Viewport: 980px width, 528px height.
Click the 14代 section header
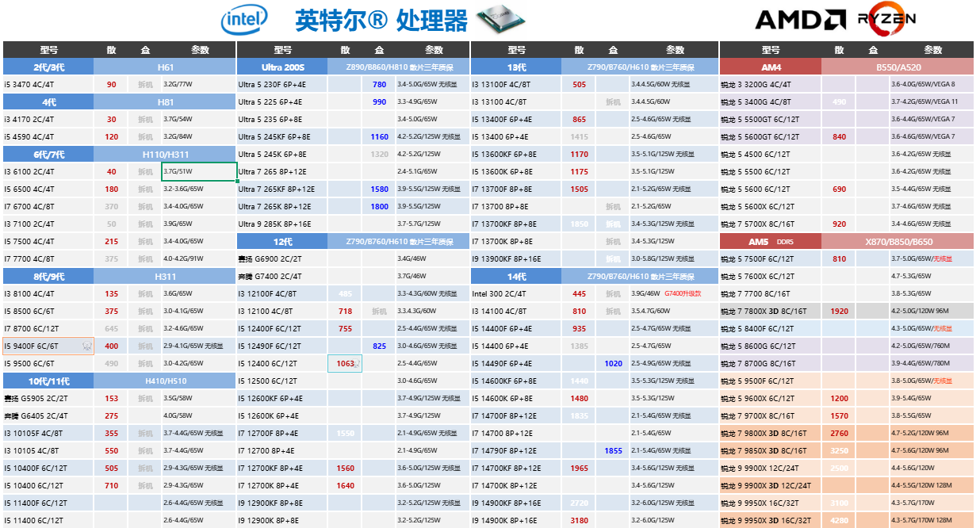(516, 277)
